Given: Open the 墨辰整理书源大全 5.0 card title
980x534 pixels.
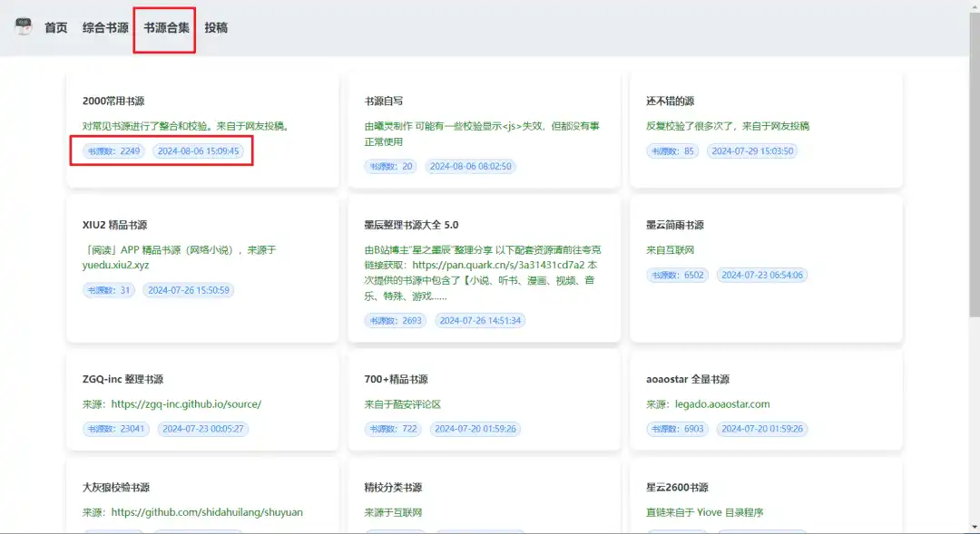Looking at the screenshot, I should [x=411, y=225].
